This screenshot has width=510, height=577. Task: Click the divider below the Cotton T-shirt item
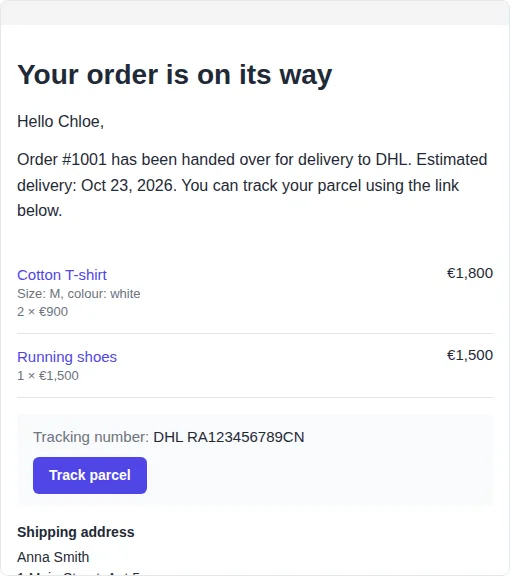(x=255, y=333)
